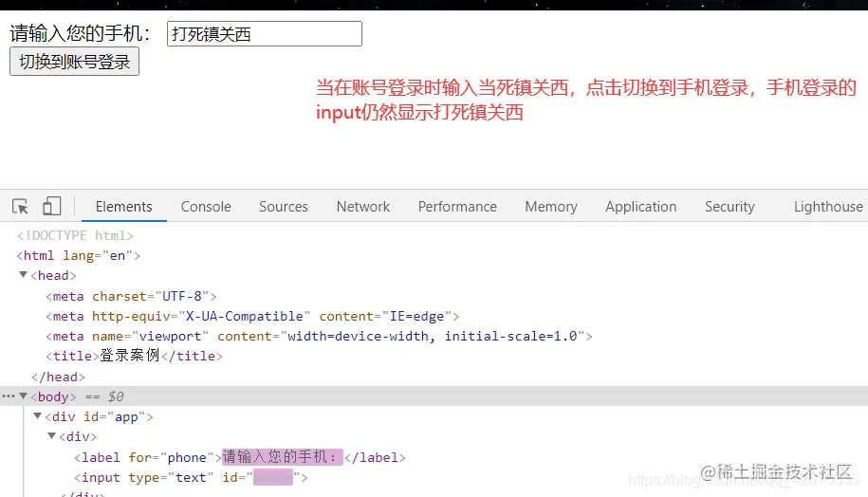The height and width of the screenshot is (497, 868).
Task: Click the "app" id attribute value
Action: point(126,416)
